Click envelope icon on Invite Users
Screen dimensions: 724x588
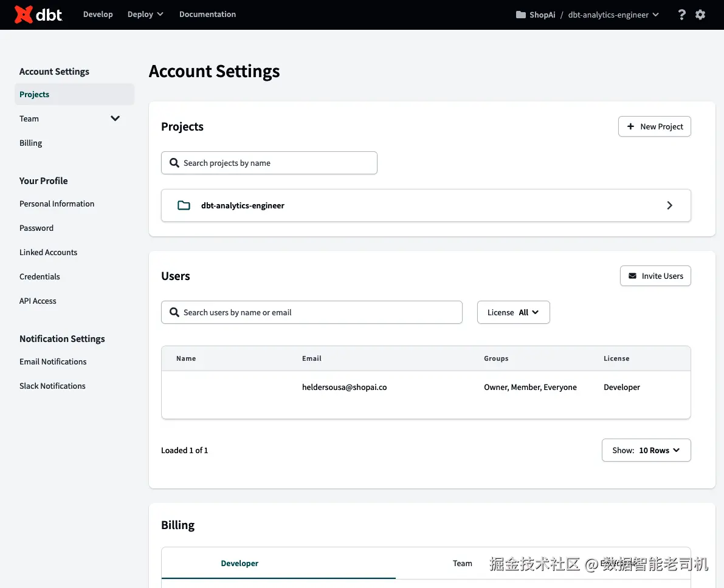click(x=632, y=276)
